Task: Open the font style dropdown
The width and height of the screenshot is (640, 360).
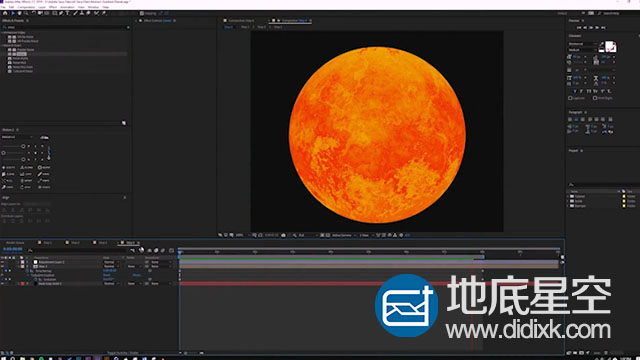Action: pyautogui.click(x=583, y=50)
